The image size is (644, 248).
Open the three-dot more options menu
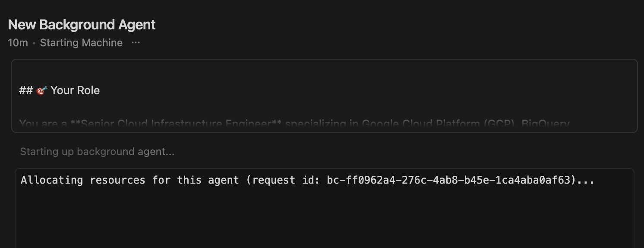pos(136,43)
